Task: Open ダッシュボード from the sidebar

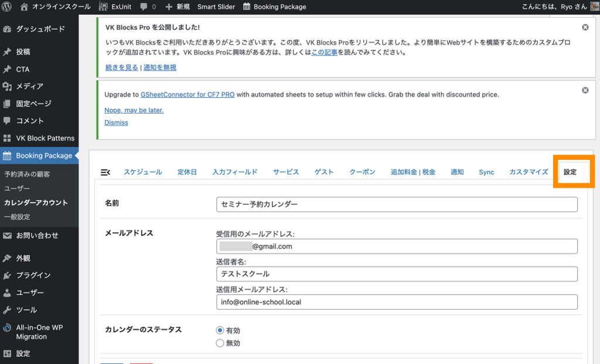Action: 40,29
